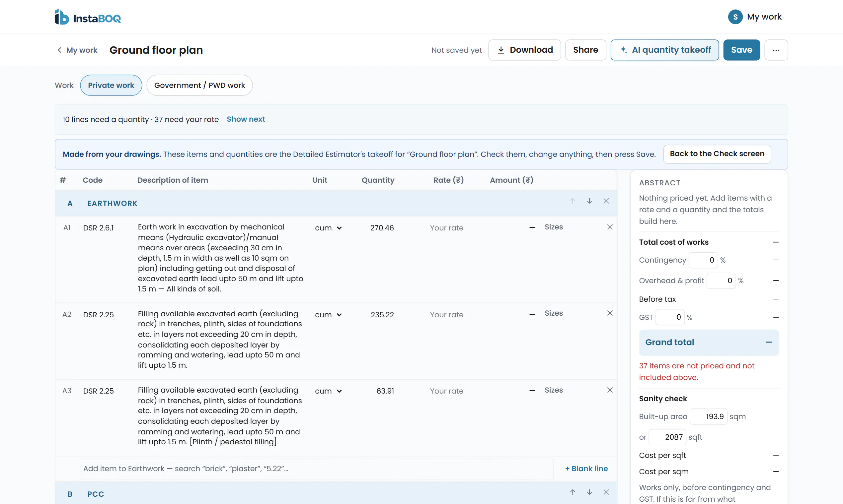Delete the Earthwork section

pos(606,201)
